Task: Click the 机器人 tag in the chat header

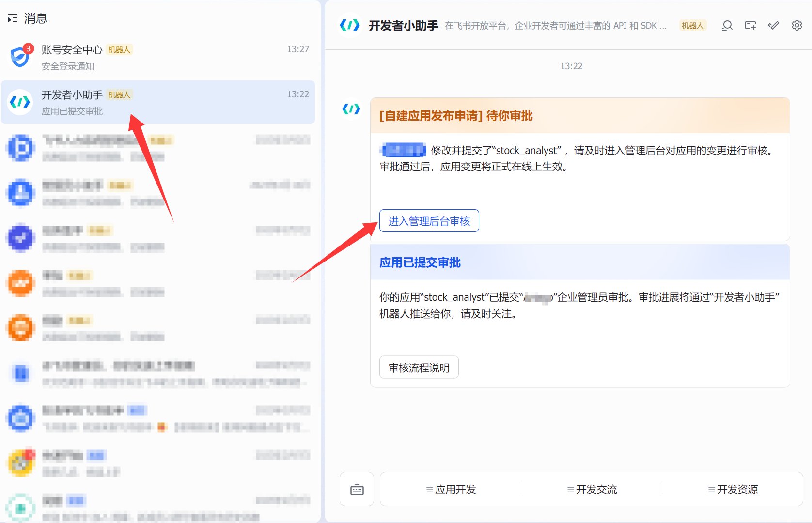Action: coord(692,26)
